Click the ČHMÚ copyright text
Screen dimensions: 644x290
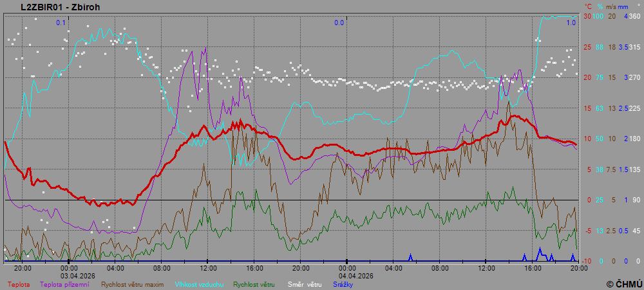(x=624, y=284)
